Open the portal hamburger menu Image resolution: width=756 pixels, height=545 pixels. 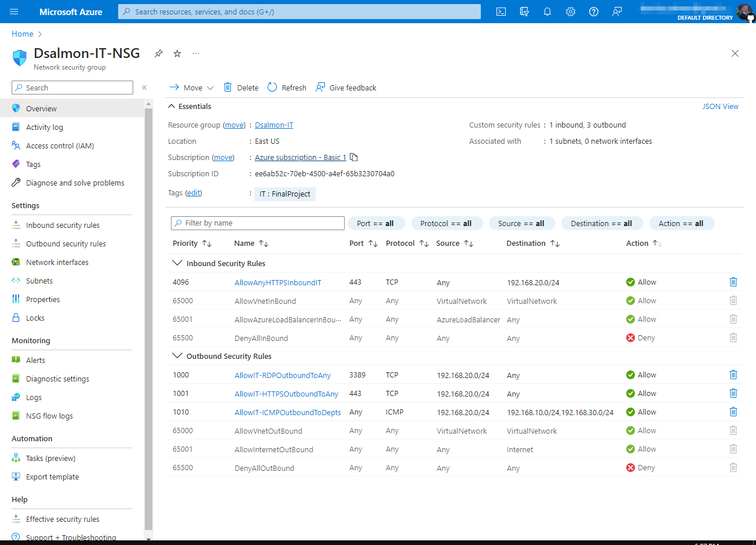click(x=14, y=12)
